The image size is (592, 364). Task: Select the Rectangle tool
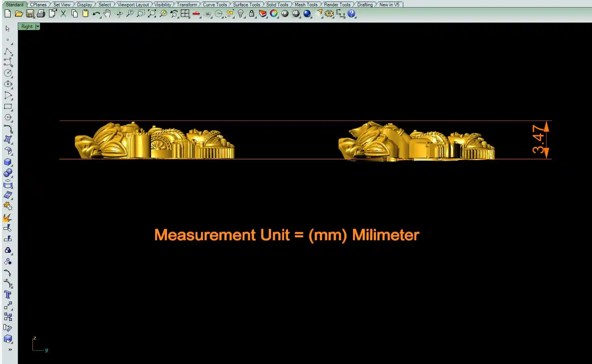pos(8,107)
